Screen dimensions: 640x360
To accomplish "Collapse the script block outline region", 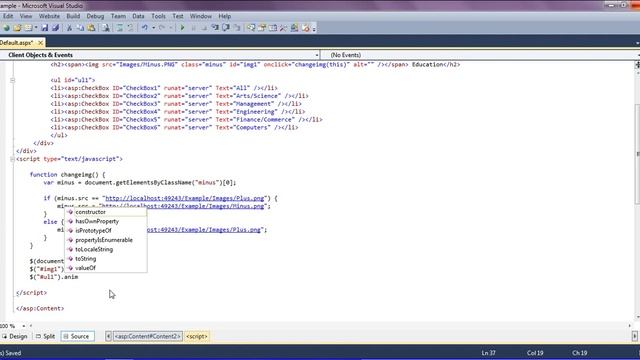I will 13,159.
